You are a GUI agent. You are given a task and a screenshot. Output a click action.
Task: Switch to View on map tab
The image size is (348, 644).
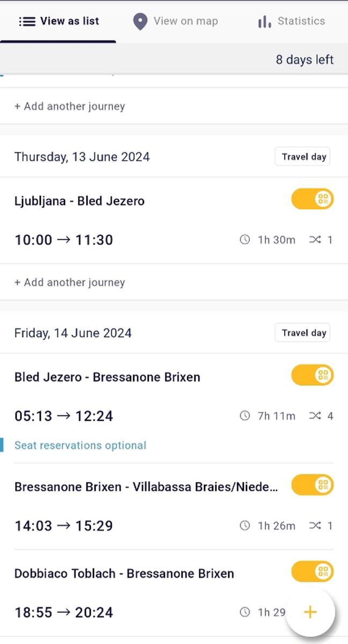coord(176,21)
